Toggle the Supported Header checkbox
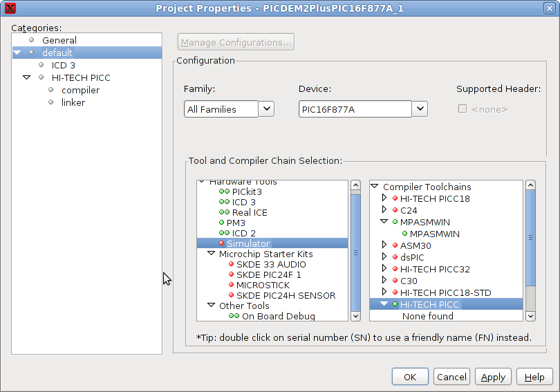Viewport: 560px width, 392px height. (x=463, y=109)
